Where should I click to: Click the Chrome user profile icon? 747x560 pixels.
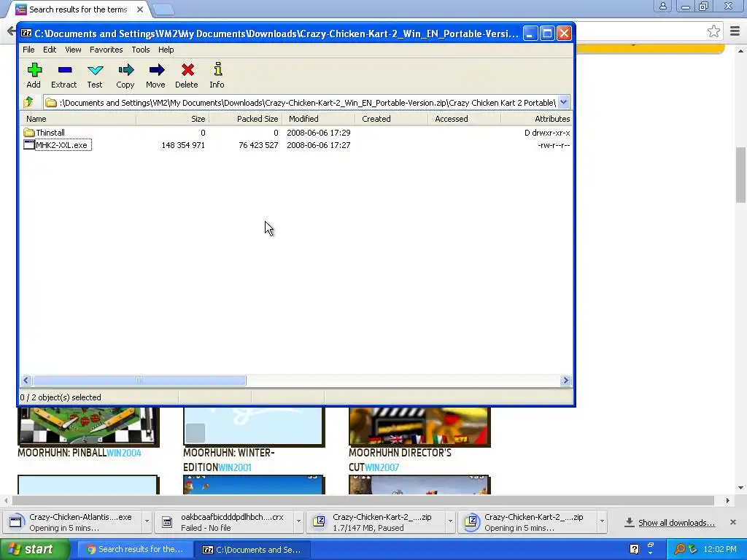pos(662,6)
